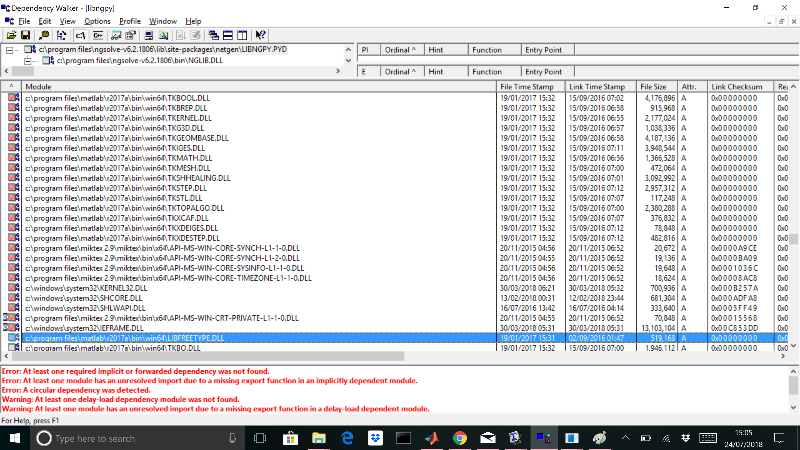
Task: Click the circular dependency error message
Action: tap(76, 390)
